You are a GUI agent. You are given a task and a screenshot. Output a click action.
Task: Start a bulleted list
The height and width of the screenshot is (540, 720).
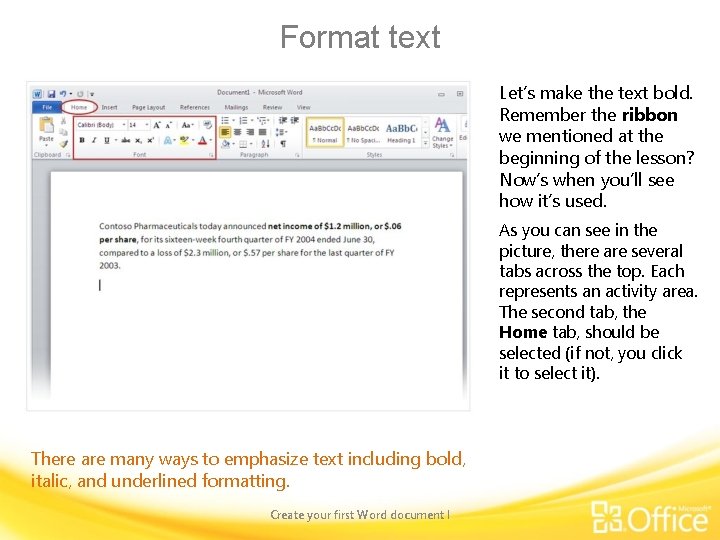point(225,120)
